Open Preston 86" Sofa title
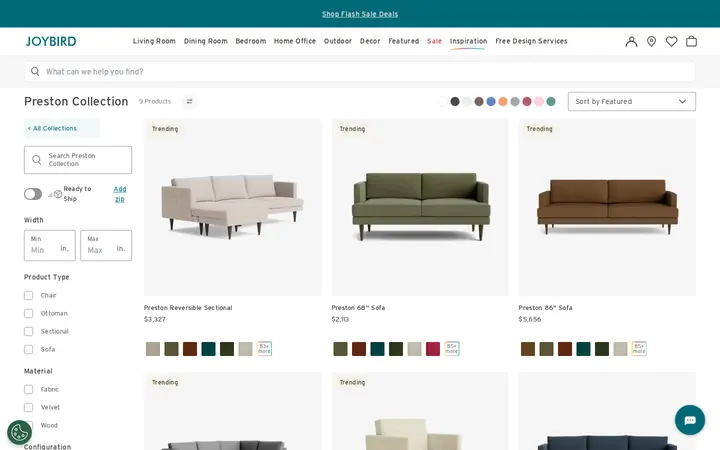The width and height of the screenshot is (720, 450). [545, 308]
